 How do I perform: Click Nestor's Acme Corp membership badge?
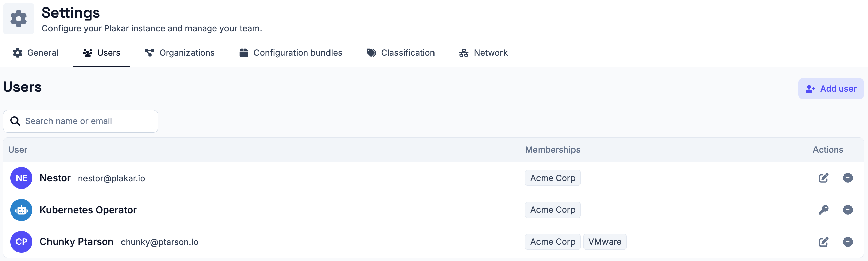(x=553, y=178)
